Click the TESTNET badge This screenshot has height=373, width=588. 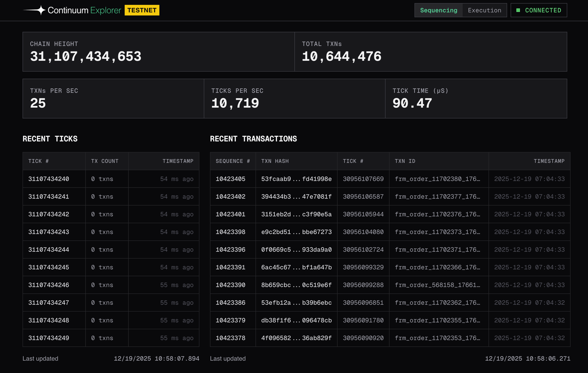pyautogui.click(x=142, y=10)
